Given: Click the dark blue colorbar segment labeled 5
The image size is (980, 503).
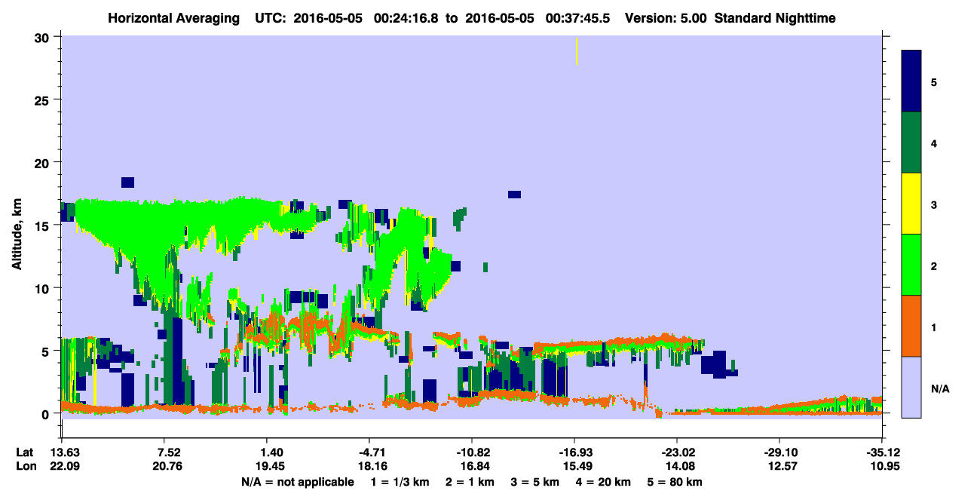Looking at the screenshot, I should click(911, 81).
